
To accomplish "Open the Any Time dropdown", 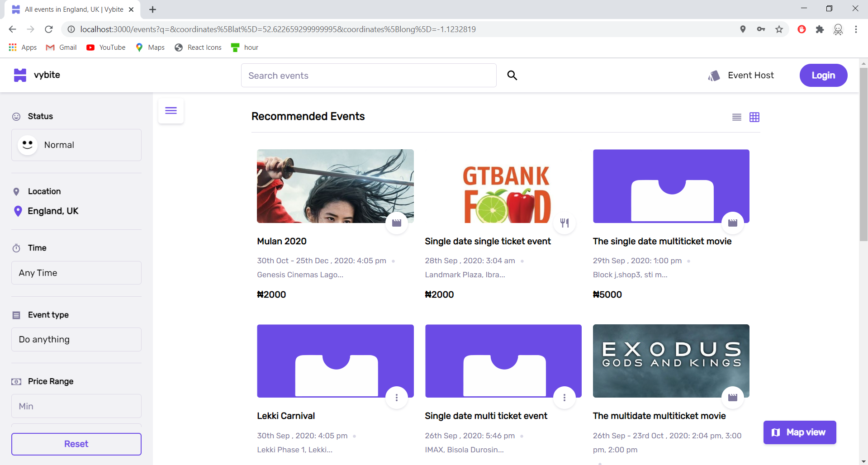I will (x=76, y=273).
